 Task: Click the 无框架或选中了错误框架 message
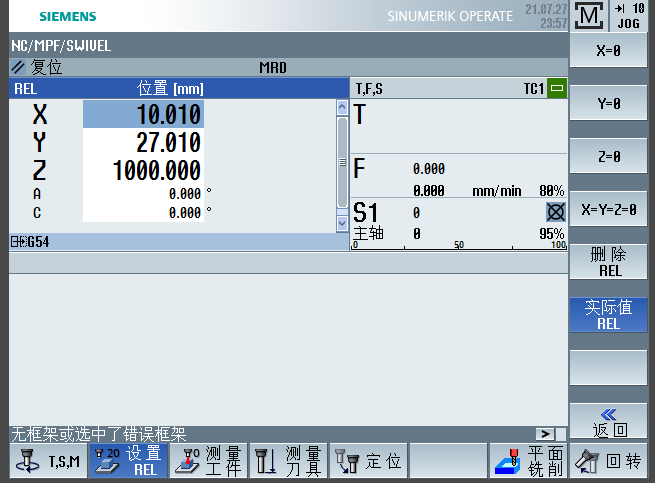point(99,434)
